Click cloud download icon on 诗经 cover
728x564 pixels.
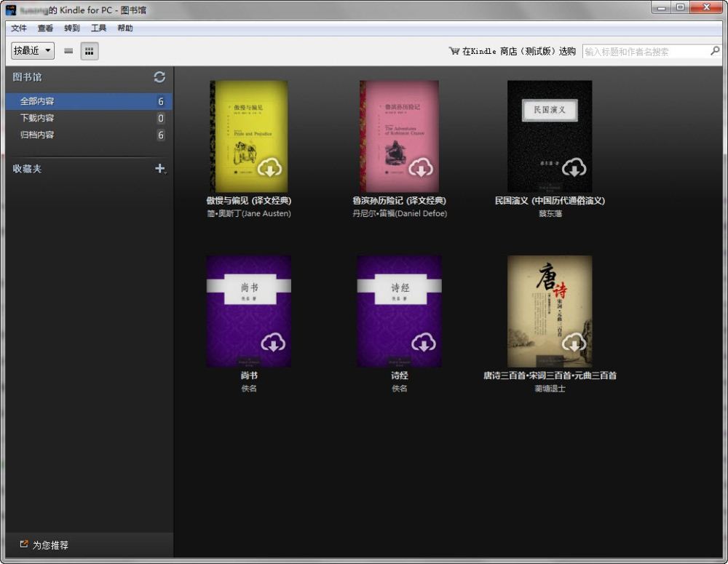424,342
